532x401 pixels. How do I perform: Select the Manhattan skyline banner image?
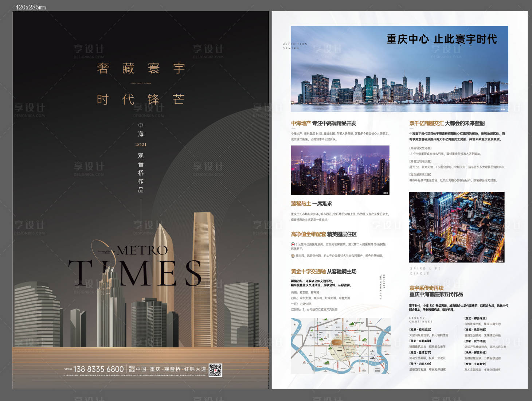tap(399, 69)
